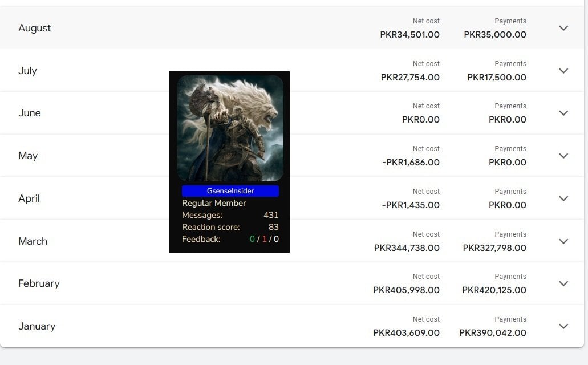Expand the March billing row chevron
588x365 pixels.
click(x=563, y=241)
